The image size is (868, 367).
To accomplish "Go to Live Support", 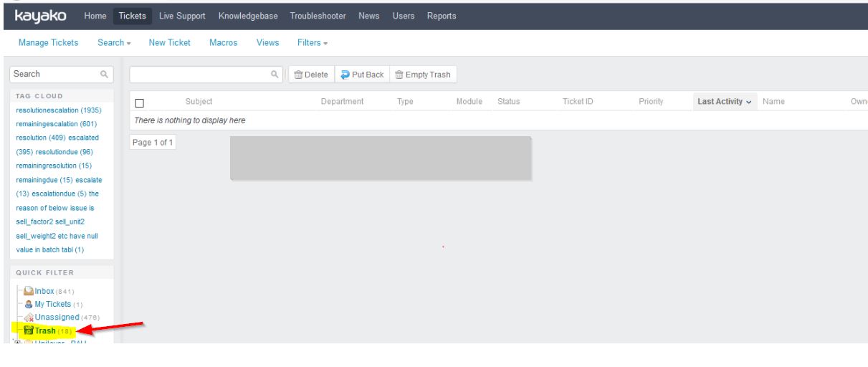I will pyautogui.click(x=181, y=16).
